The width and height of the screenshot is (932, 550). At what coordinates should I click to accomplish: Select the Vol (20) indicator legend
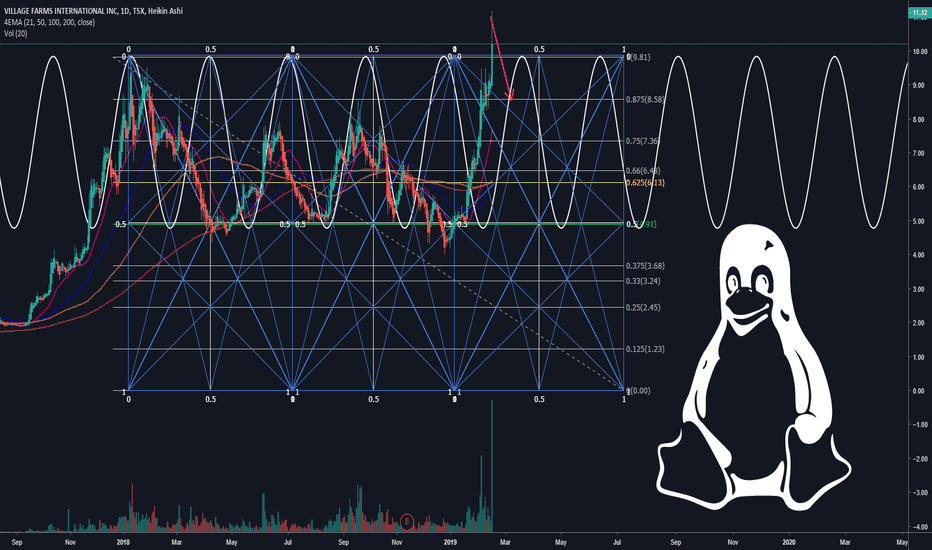pyautogui.click(x=15, y=33)
